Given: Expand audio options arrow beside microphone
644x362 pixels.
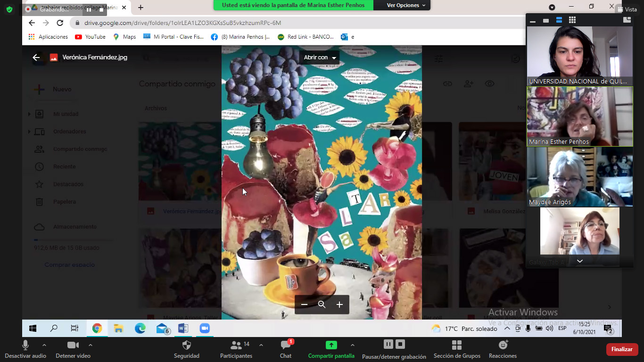Looking at the screenshot, I should pos(44,345).
